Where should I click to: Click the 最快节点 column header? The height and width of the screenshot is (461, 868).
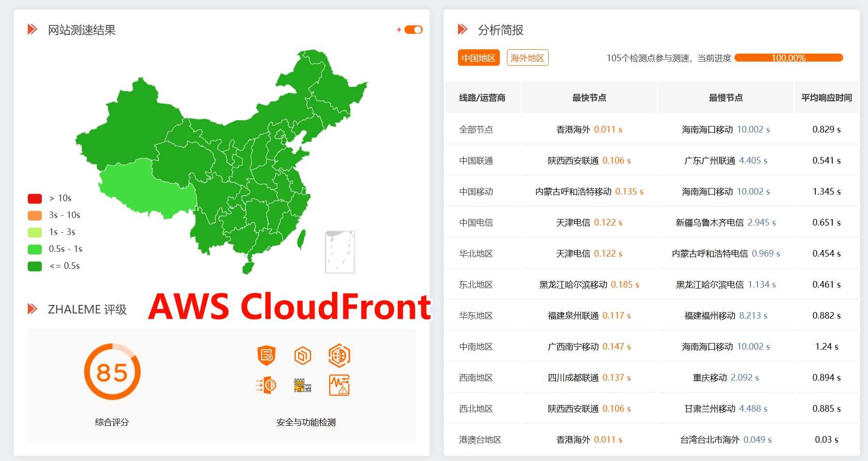pyautogui.click(x=589, y=97)
